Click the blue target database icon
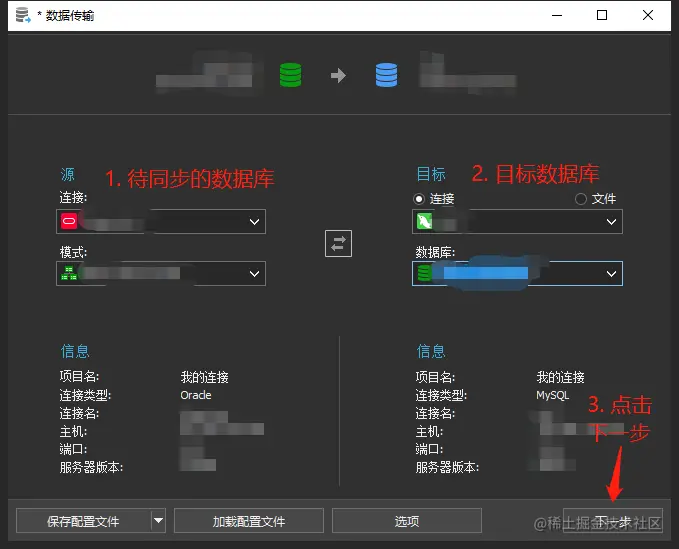The width and height of the screenshot is (679, 549). point(386,75)
